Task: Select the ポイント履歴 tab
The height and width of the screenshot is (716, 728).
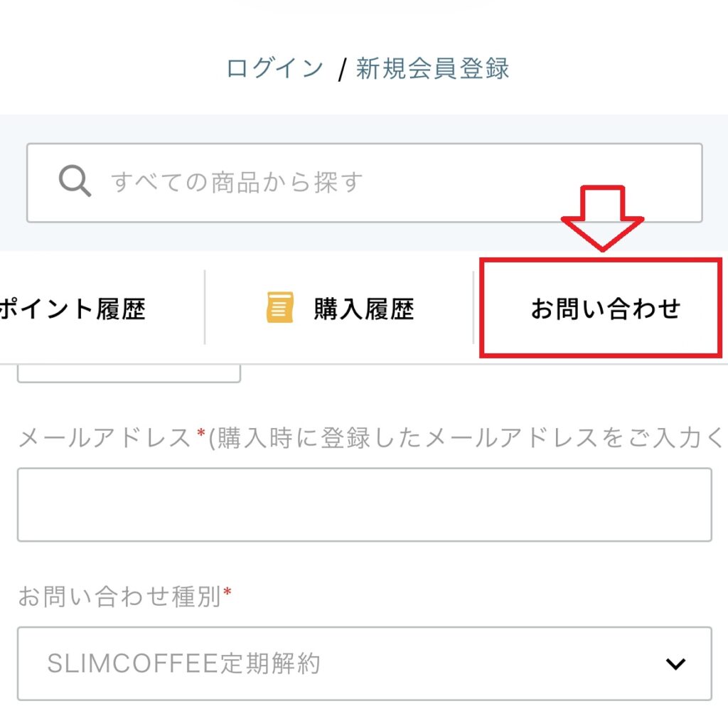Action: pyautogui.click(x=75, y=309)
